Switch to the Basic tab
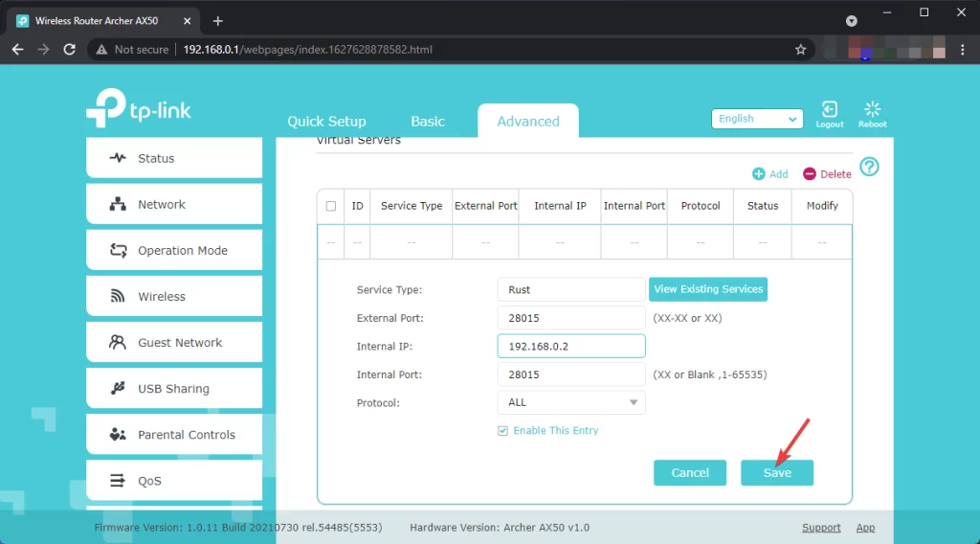 coord(428,122)
